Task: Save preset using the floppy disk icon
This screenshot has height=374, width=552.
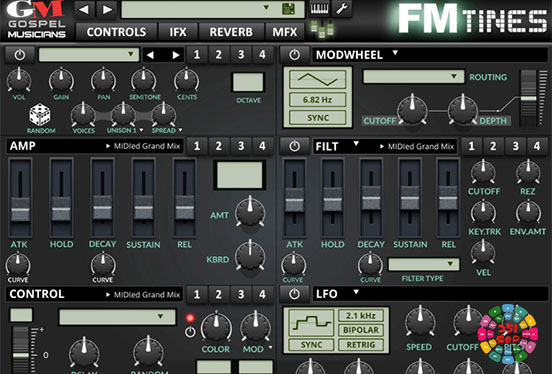Action: pos(288,9)
